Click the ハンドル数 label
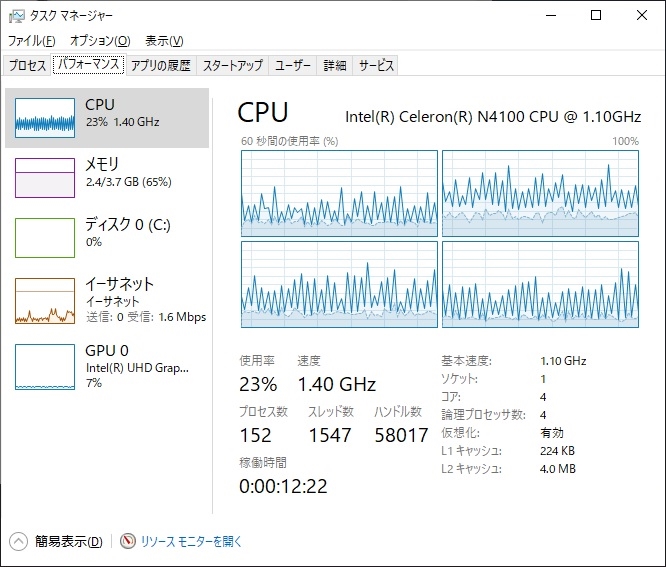666x567 pixels. coord(398,412)
